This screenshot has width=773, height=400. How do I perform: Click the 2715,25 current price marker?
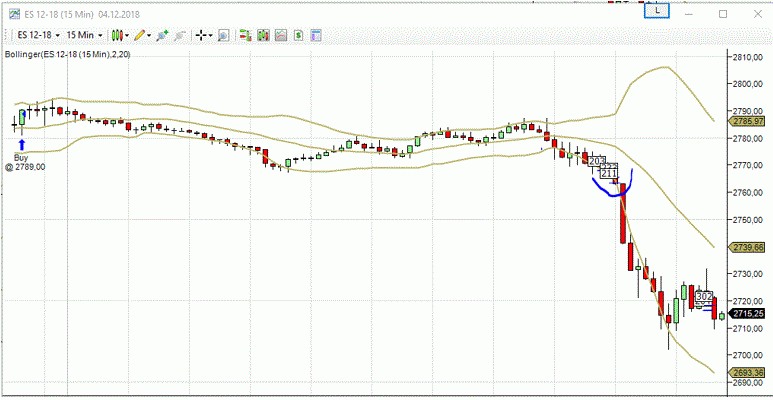[x=748, y=314]
